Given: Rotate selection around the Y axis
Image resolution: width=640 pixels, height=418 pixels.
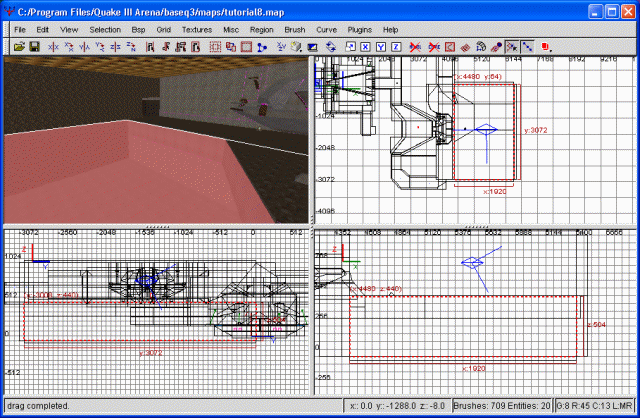Looking at the screenshot, I should [100, 47].
